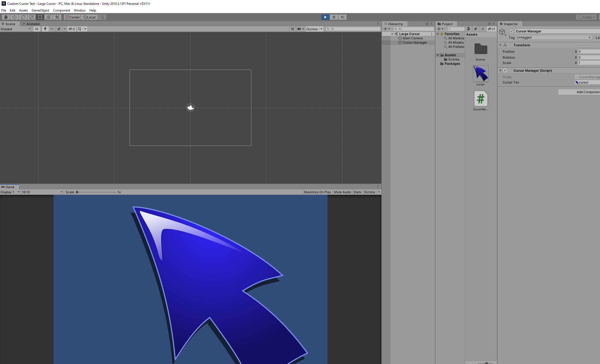The width and height of the screenshot is (600, 364).
Task: Select the combined Transform tool
Action: (x=49, y=17)
